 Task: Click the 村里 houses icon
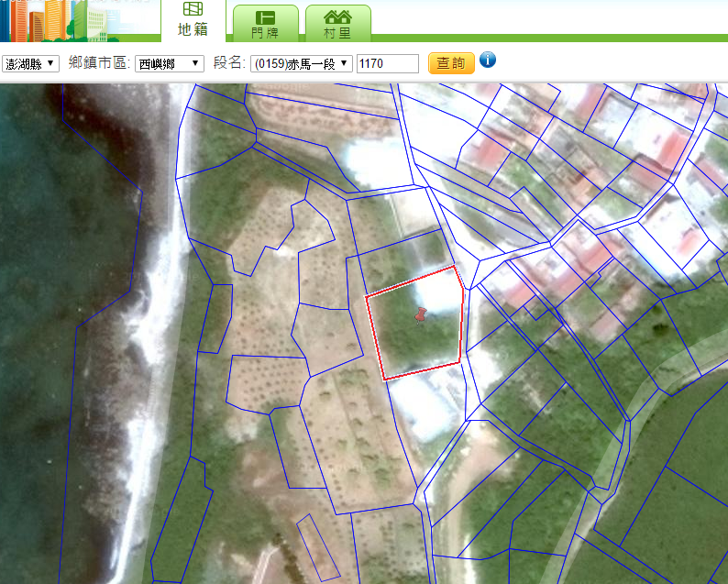pyautogui.click(x=337, y=17)
